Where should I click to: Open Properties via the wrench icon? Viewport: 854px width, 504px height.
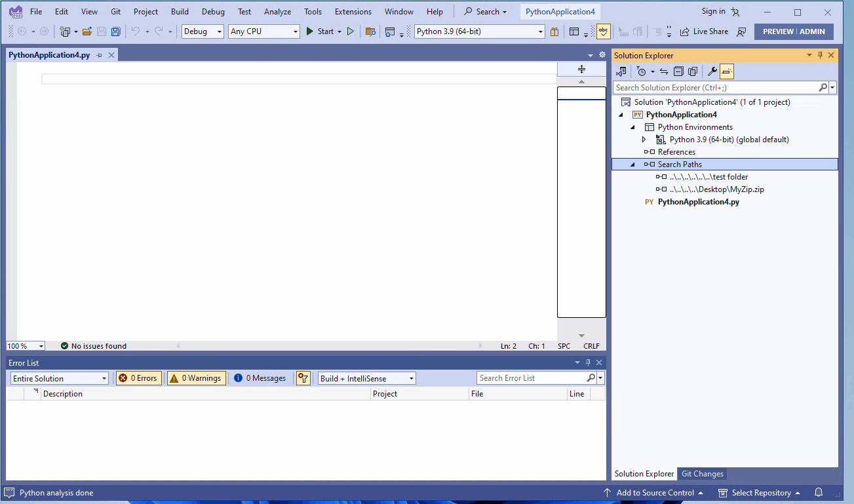712,71
